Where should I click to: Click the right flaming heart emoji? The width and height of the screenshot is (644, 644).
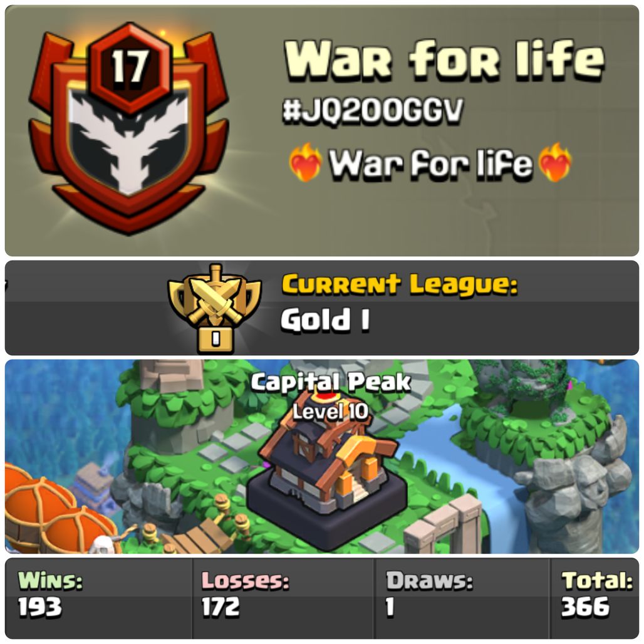tap(555, 162)
